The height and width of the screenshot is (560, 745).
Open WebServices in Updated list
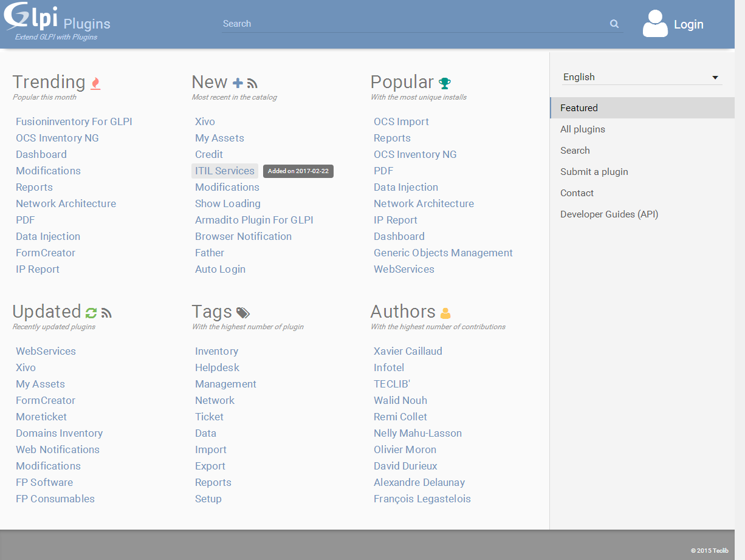coord(46,351)
